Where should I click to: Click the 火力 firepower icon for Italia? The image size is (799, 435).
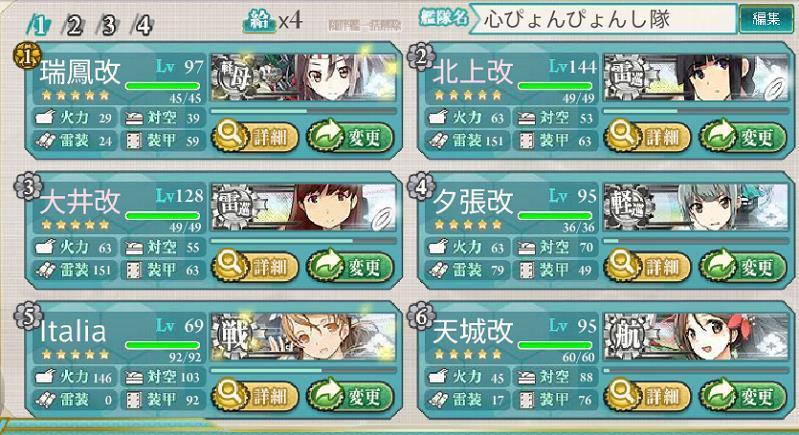(x=45, y=377)
